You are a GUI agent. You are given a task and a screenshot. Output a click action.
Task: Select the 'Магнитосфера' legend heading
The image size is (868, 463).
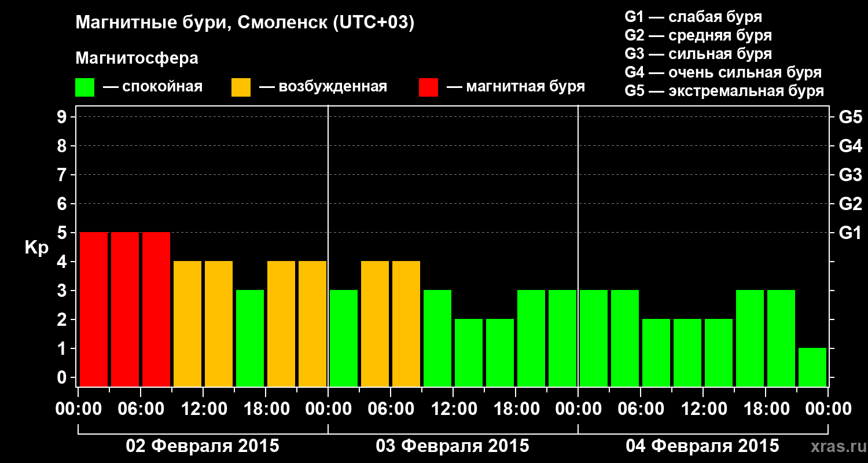[x=137, y=58]
